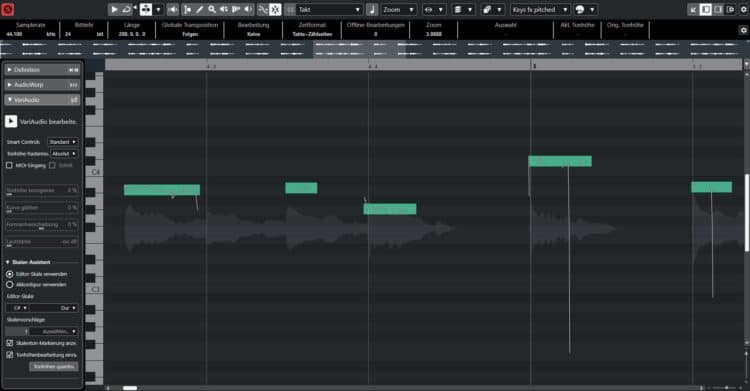
Task: Click the list-style icon in the toolbar
Action: click(458, 10)
